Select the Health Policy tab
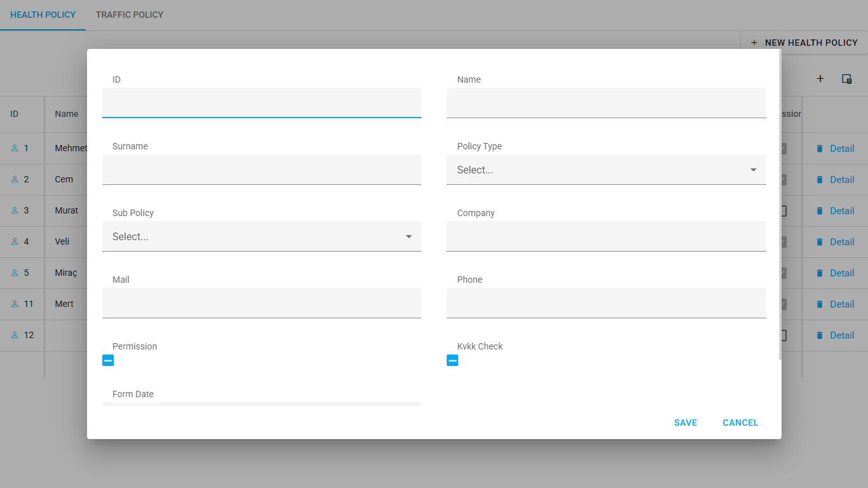 (x=43, y=15)
